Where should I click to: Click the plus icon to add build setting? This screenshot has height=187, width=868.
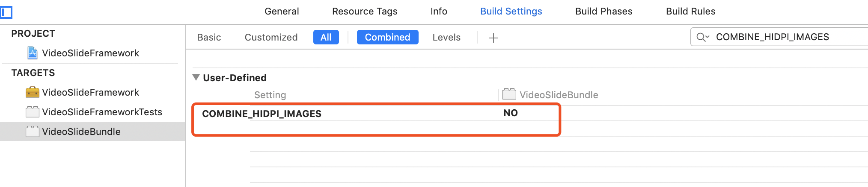(493, 38)
